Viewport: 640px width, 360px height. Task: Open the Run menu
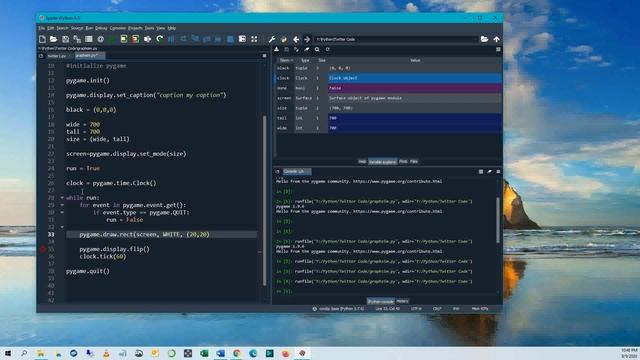pyautogui.click(x=89, y=28)
